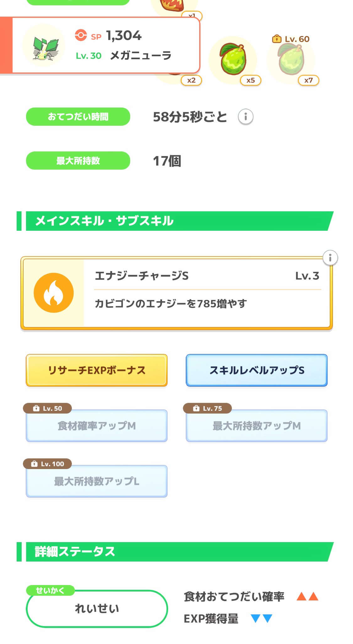
Task: Tap the おてつだい時間 green label
Action: tap(78, 117)
